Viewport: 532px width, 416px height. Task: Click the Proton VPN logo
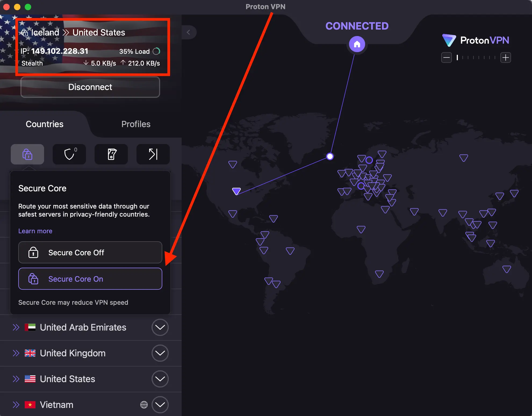[476, 40]
